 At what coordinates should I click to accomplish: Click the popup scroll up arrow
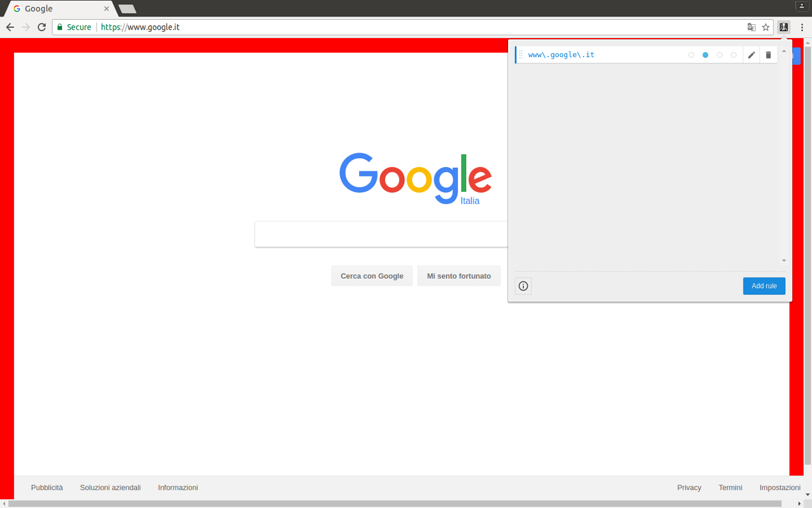784,51
